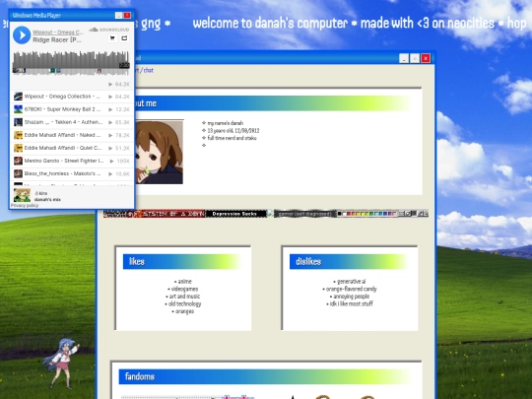The height and width of the screenshot is (399, 532).
Task: Click Street Fighter track thumbnail
Action: pos(18,161)
